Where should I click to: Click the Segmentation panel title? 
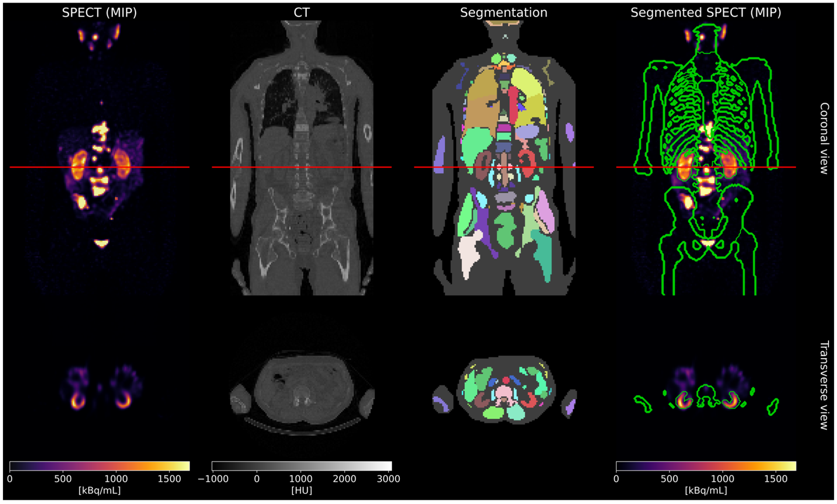(x=503, y=12)
